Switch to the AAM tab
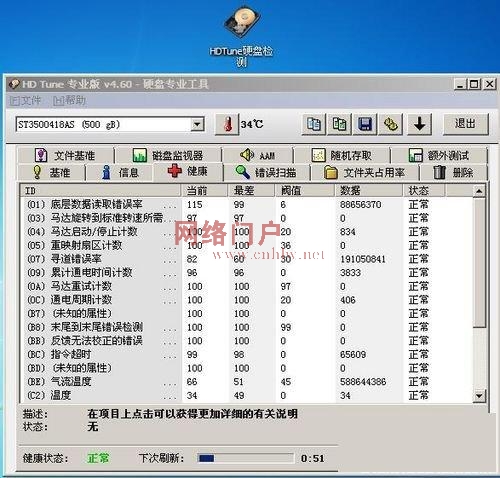 (258, 155)
